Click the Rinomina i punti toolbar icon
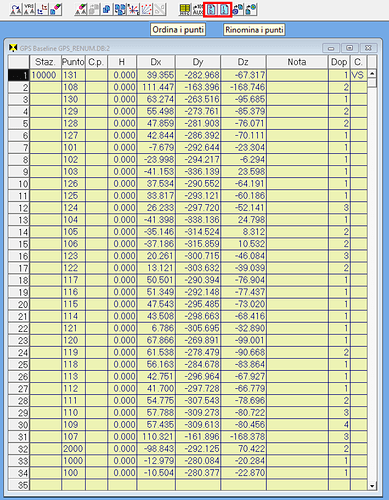The image size is (389, 500). (225, 10)
